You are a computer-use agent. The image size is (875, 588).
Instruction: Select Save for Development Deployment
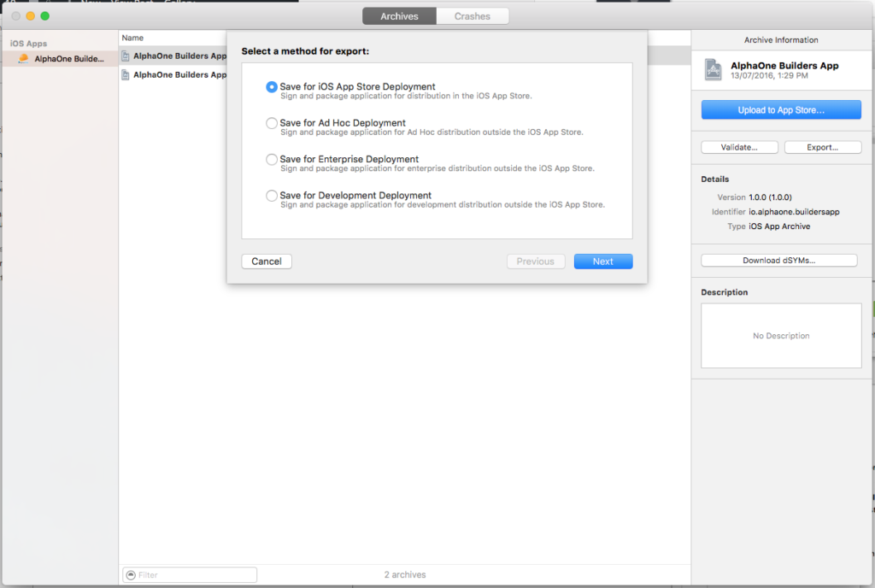point(271,196)
